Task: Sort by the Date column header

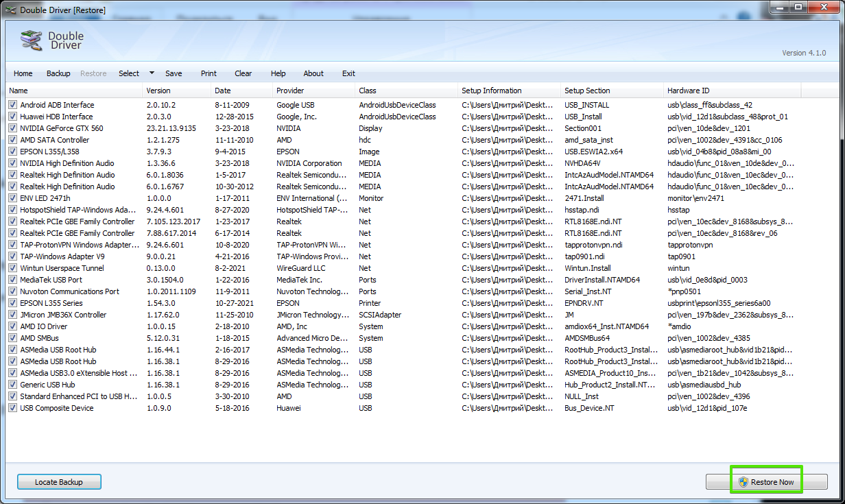Action: [x=242, y=91]
